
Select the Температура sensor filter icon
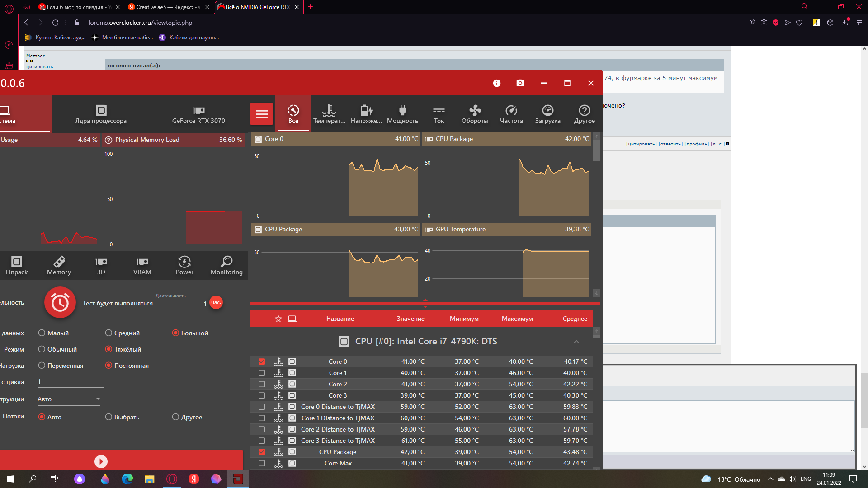coord(329,114)
